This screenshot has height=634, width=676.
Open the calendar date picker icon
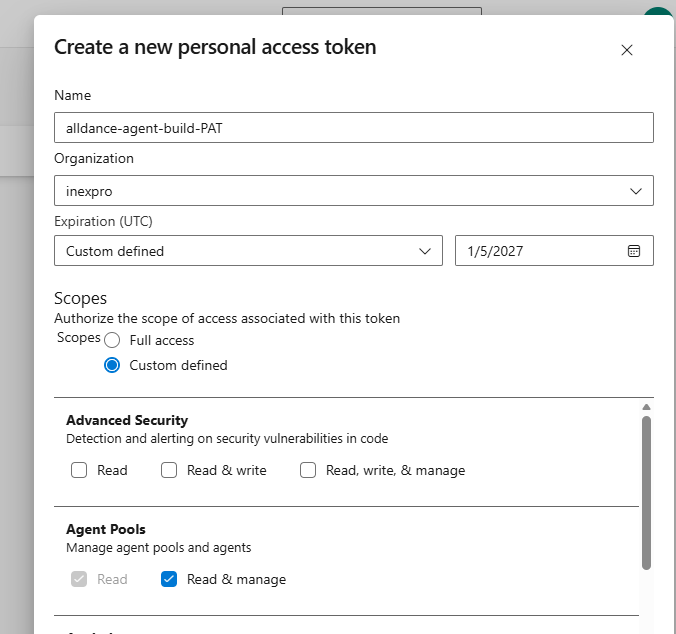[x=633, y=251]
